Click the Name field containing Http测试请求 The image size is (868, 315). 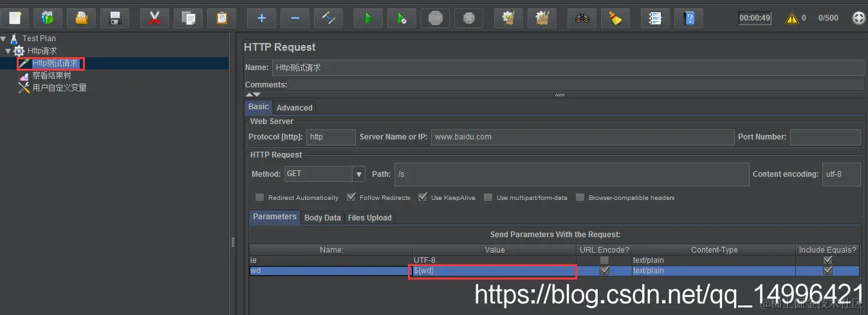click(568, 67)
